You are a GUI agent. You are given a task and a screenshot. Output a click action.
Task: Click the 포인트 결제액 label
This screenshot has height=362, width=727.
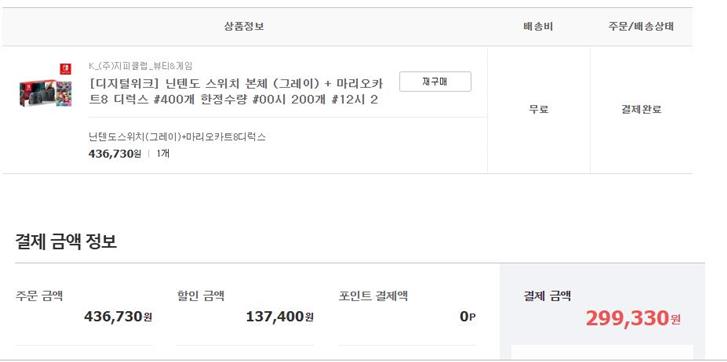click(x=373, y=295)
